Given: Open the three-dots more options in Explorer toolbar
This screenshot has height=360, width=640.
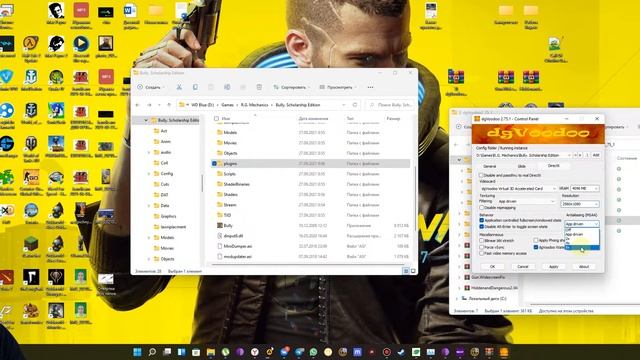Looking at the screenshot, I should pos(370,87).
